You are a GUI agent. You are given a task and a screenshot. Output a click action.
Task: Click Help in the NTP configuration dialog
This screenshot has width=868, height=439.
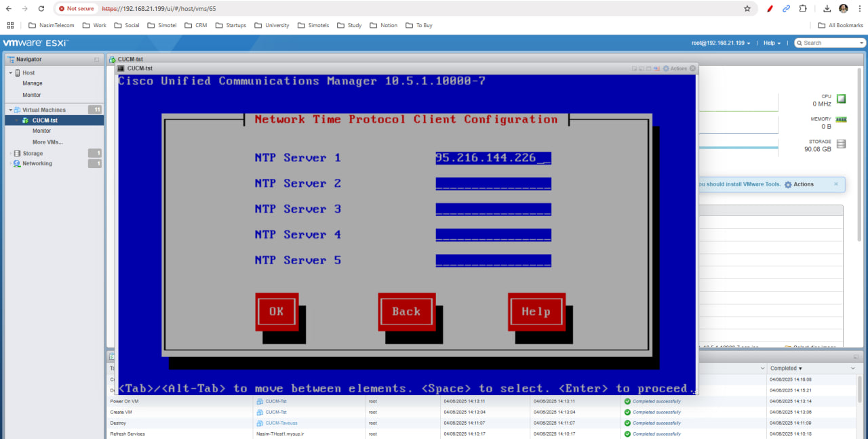click(x=536, y=312)
